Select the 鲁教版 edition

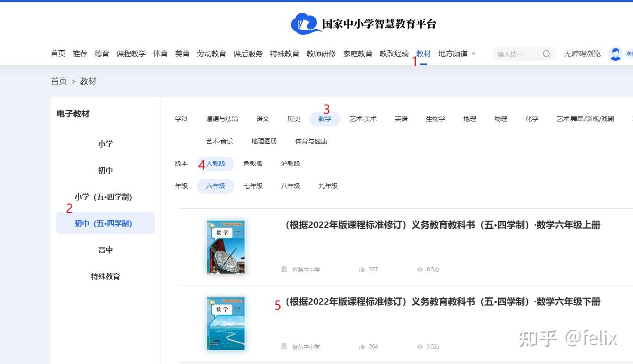tap(253, 164)
